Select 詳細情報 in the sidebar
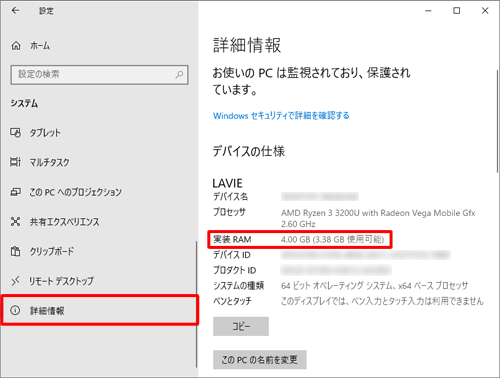 coord(99,310)
